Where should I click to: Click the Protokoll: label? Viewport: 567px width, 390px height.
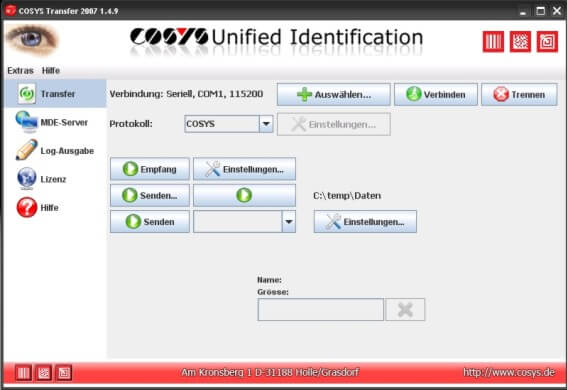[131, 124]
